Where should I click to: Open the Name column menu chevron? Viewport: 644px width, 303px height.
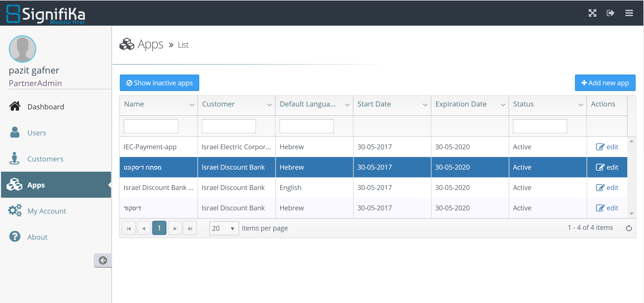(x=192, y=105)
